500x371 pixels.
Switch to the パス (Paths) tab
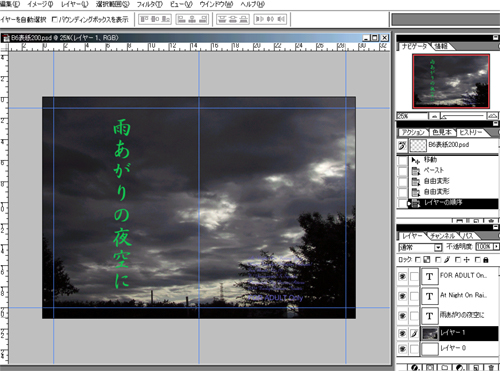468,236
